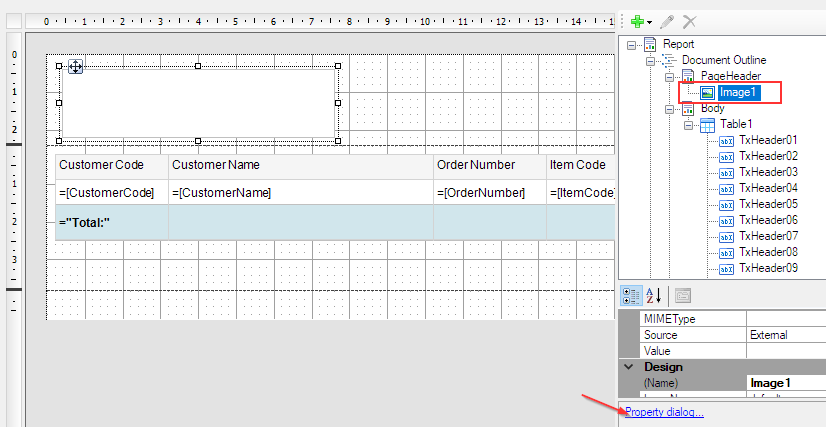
Task: Click the textbox icon beside TxHeader06
Action: 726,221
